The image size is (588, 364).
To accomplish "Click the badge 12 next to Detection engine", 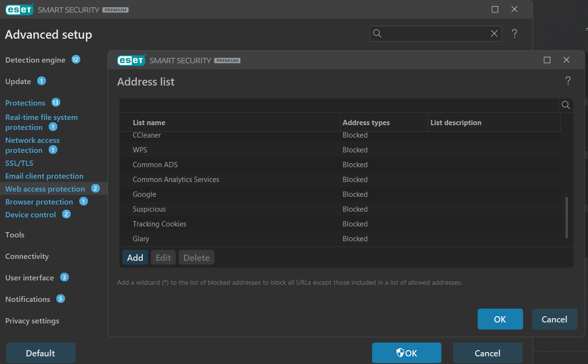I will [76, 60].
